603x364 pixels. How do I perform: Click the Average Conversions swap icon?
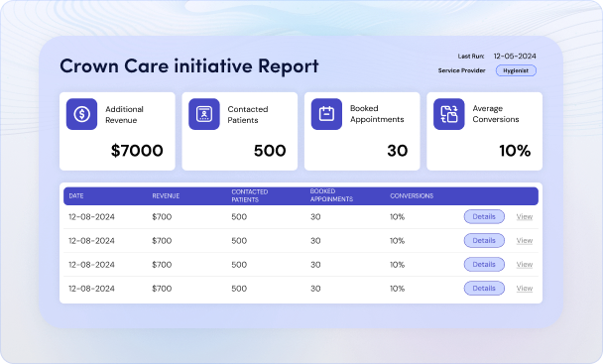(x=449, y=114)
